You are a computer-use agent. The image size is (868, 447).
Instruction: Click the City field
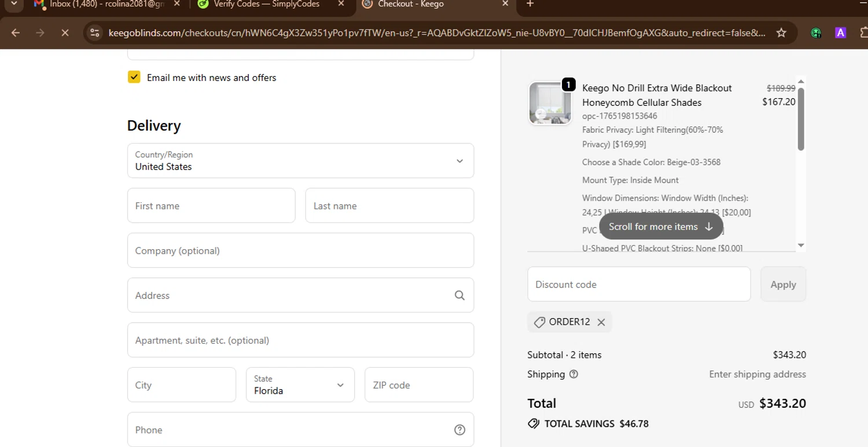[x=182, y=385]
